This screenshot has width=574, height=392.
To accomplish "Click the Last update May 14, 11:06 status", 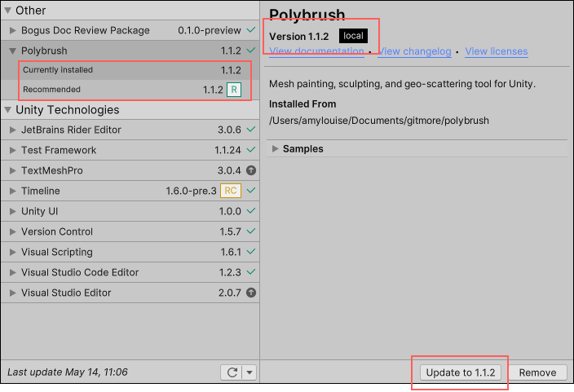I will (68, 372).
